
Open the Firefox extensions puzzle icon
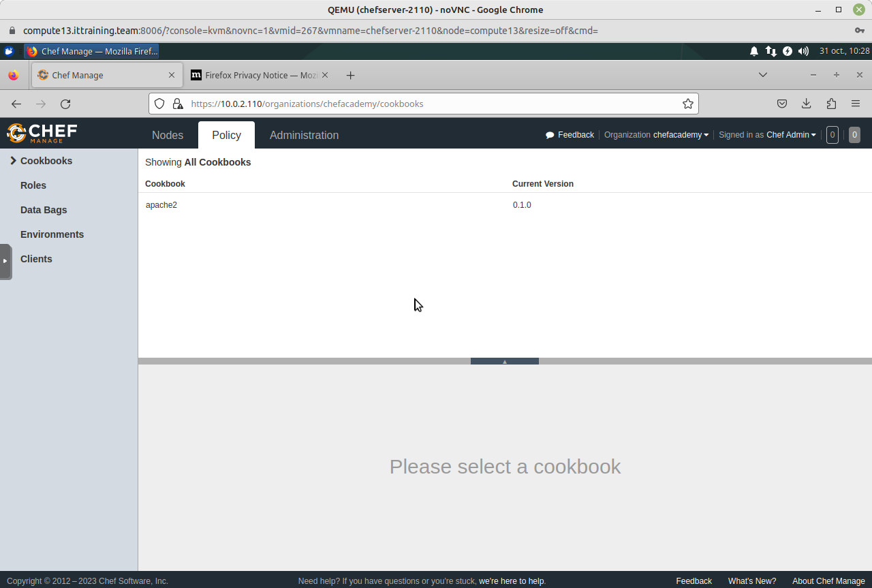point(831,104)
